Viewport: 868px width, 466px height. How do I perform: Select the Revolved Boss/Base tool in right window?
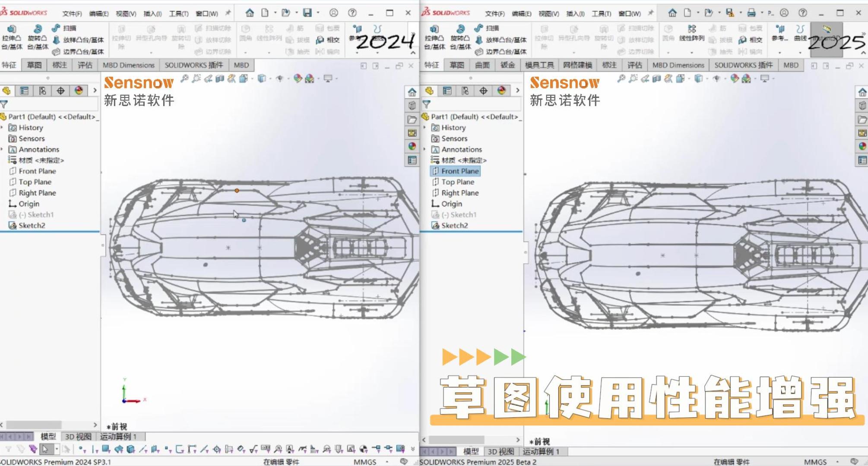pyautogui.click(x=460, y=29)
